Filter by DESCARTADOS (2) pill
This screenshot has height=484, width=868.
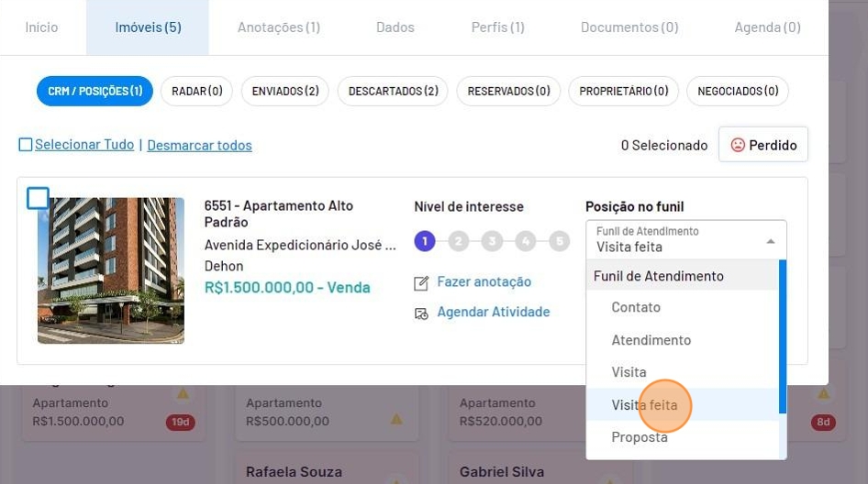393,91
